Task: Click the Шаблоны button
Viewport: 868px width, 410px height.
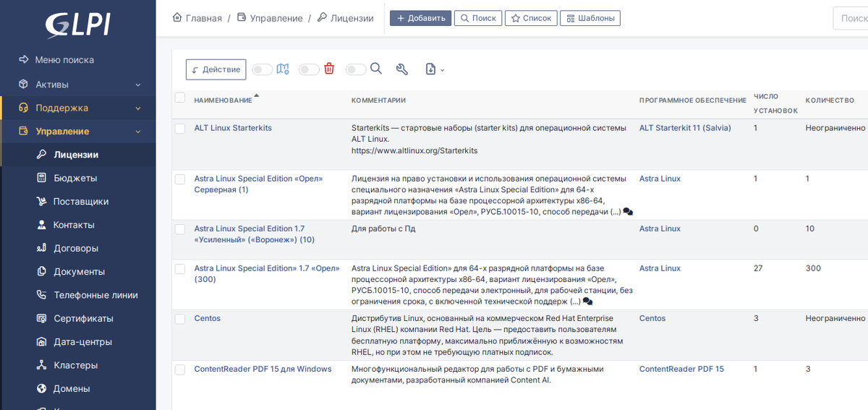Action: pos(590,18)
